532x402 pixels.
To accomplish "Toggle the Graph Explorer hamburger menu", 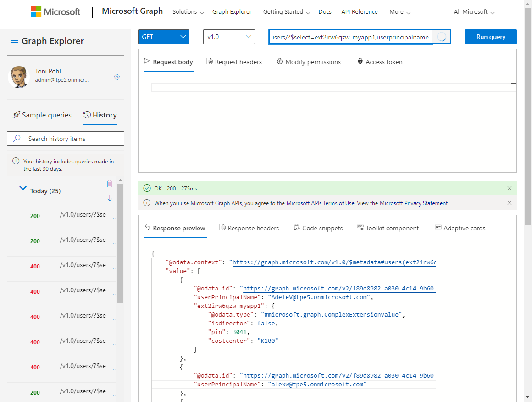I will click(x=14, y=41).
